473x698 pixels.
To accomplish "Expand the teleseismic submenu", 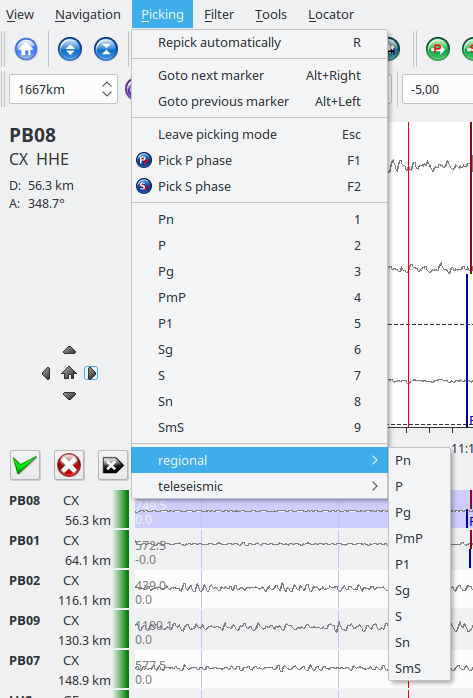I will (259, 486).
